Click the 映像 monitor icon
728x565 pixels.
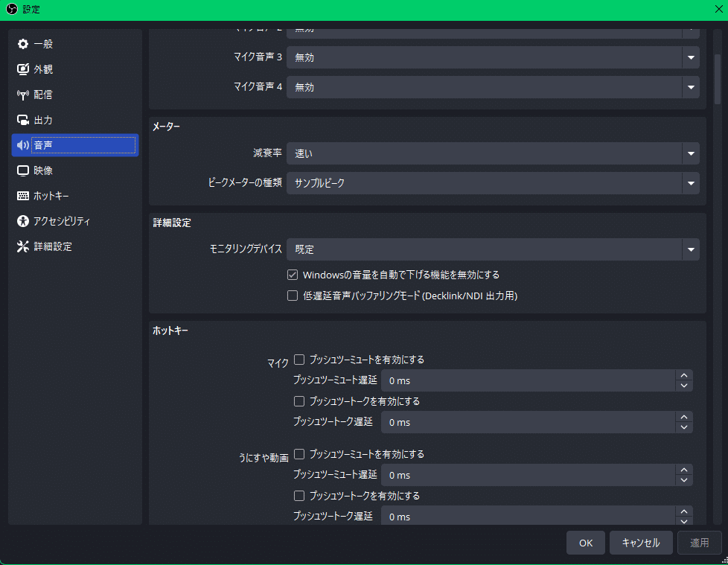(x=23, y=170)
